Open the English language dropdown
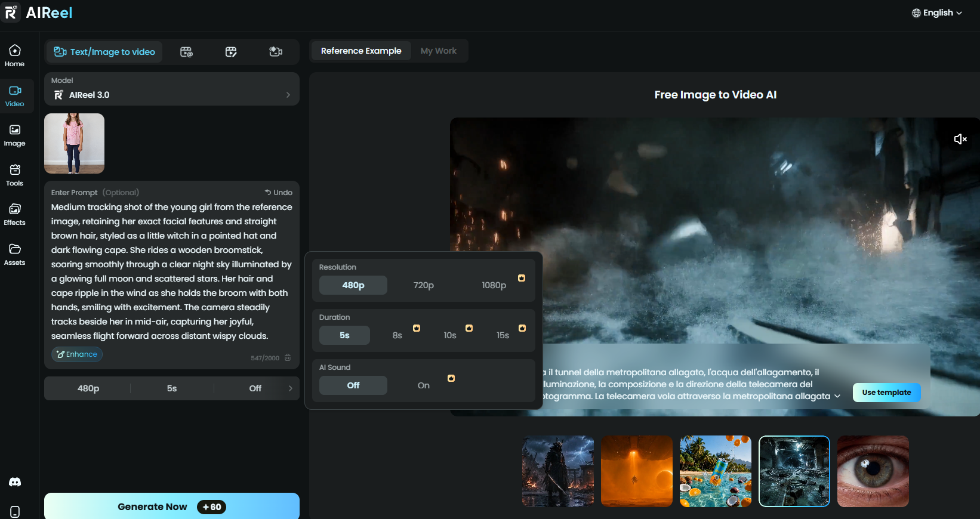This screenshot has width=980, height=519. point(937,13)
